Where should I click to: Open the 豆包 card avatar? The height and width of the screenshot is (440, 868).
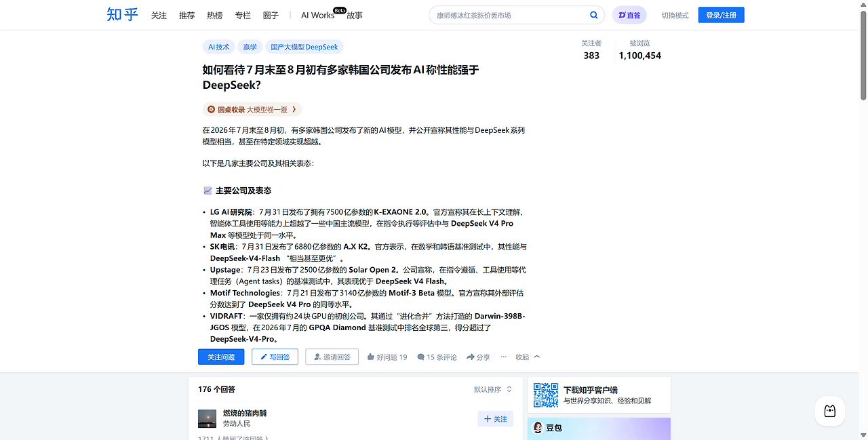click(x=538, y=428)
